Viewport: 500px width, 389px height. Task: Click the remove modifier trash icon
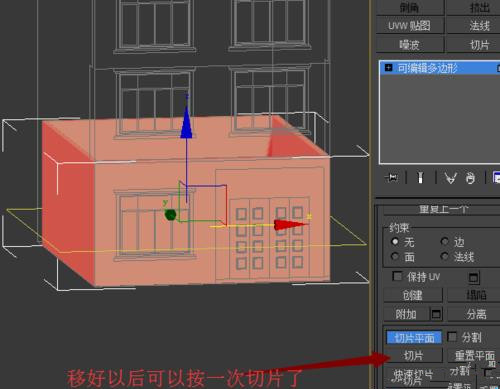click(x=470, y=178)
